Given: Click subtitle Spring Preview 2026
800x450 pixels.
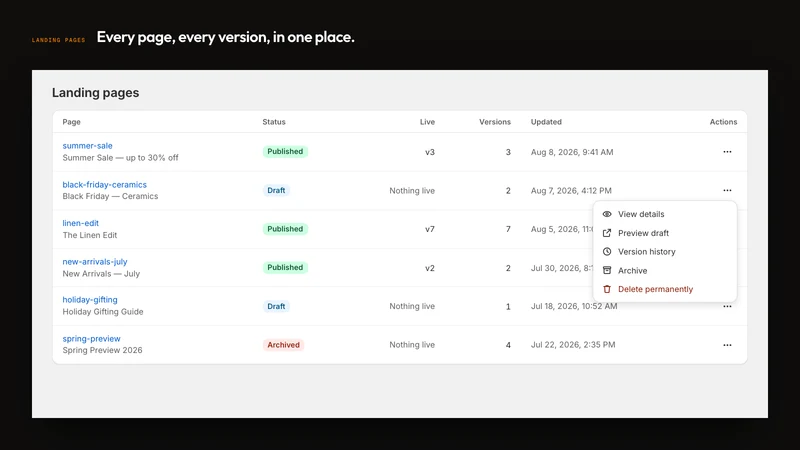Looking at the screenshot, I should 103,351.
